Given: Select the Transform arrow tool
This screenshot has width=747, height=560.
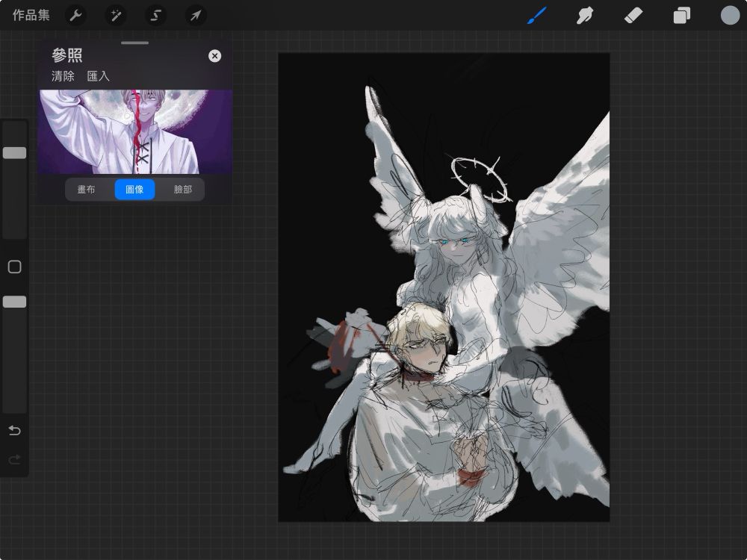Looking at the screenshot, I should coord(196,15).
